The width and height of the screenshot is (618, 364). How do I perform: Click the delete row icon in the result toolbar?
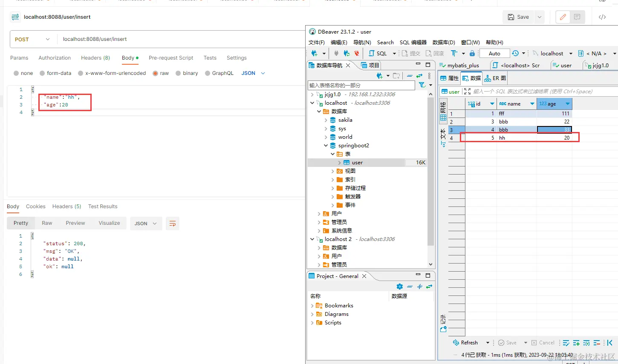pyautogui.click(x=597, y=343)
